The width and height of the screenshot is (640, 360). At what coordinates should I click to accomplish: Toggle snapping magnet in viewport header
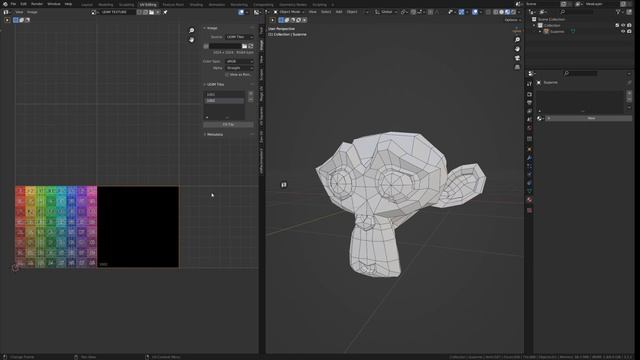click(413, 12)
